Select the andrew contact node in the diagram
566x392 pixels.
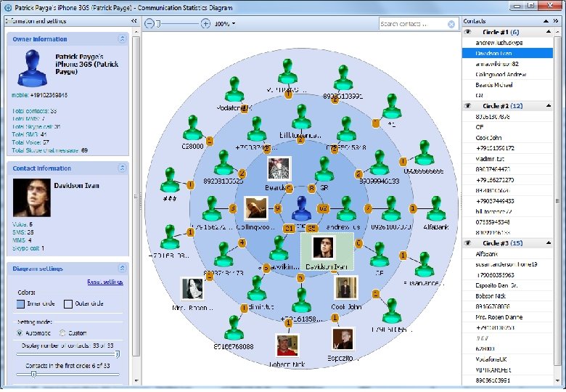pos(346,208)
